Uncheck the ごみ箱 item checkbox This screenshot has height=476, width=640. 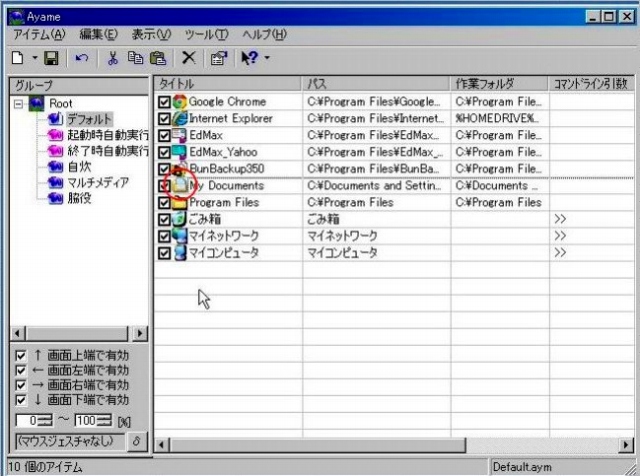pyautogui.click(x=164, y=219)
